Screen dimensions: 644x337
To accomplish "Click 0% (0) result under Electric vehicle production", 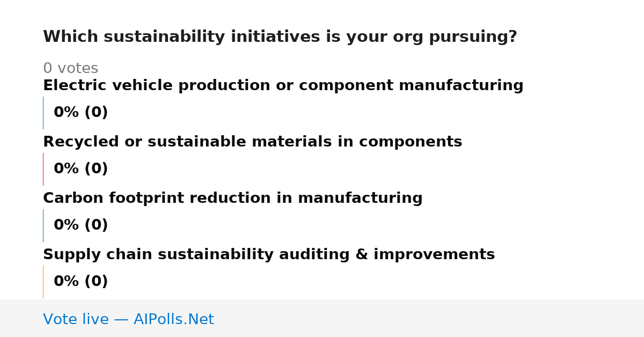I will [80, 113].
